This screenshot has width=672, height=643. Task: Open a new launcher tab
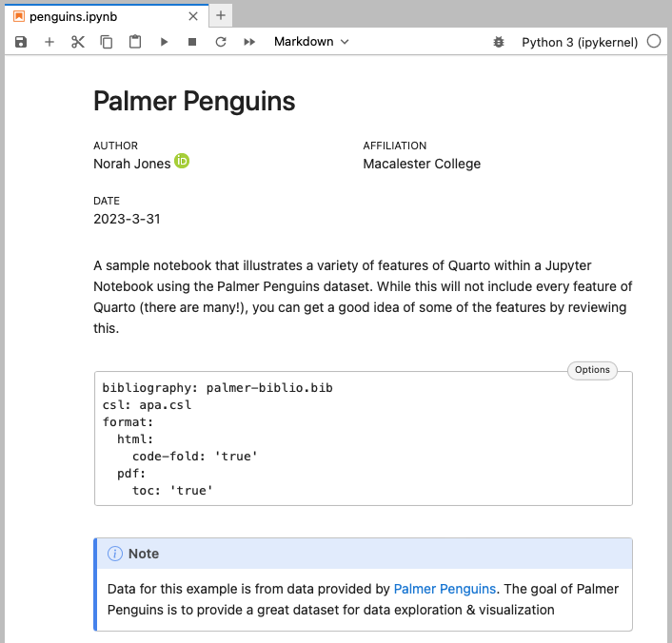(x=221, y=16)
